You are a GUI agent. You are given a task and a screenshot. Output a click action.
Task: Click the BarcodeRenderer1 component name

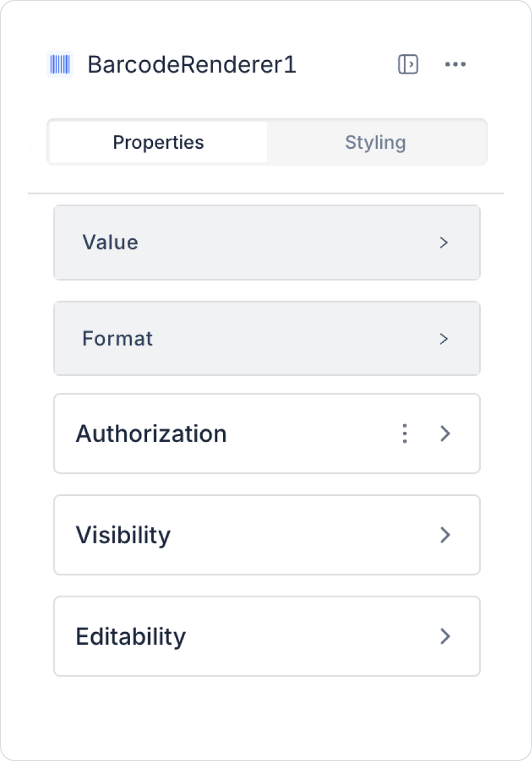point(192,64)
